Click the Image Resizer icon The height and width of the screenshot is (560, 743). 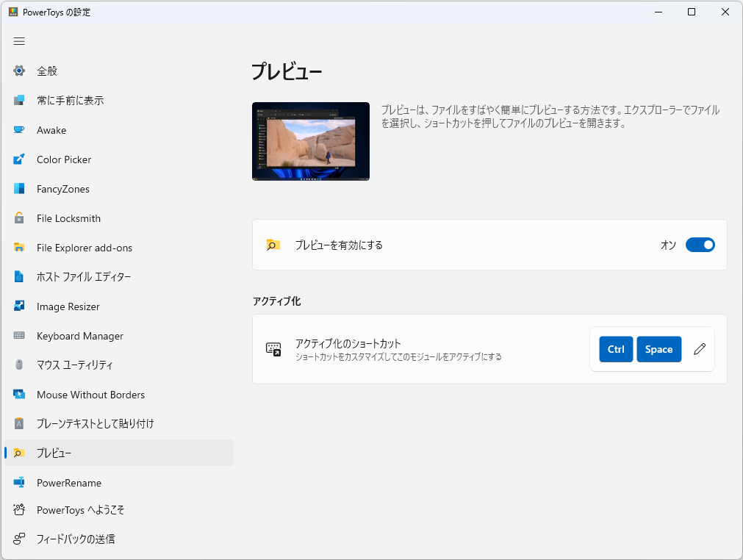point(18,306)
